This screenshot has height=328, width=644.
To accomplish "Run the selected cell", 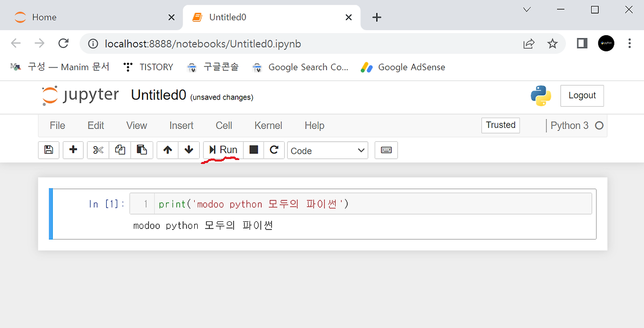I will point(223,150).
